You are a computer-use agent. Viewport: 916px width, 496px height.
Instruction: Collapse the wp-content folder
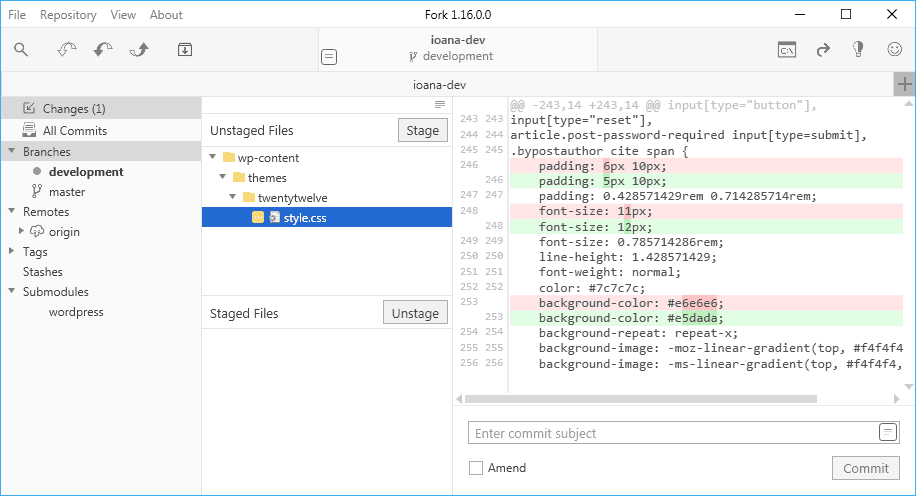[213, 157]
